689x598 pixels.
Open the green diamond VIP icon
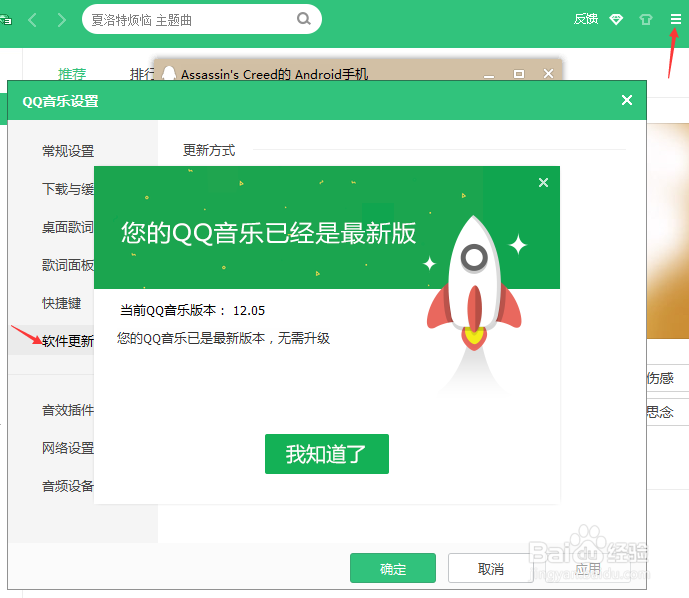pyautogui.click(x=616, y=19)
